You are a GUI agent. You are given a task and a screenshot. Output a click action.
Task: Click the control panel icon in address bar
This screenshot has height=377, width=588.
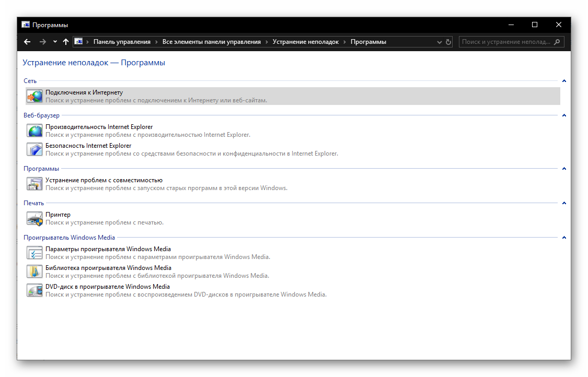78,42
